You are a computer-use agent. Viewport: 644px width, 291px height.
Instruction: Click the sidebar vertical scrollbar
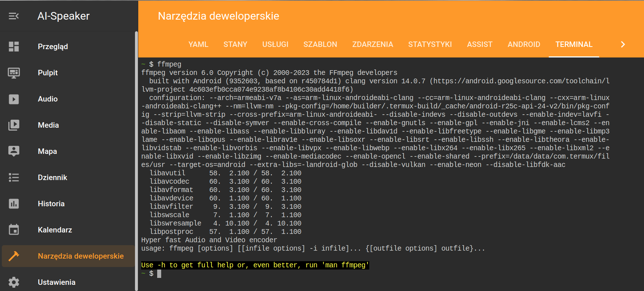[x=136, y=160]
